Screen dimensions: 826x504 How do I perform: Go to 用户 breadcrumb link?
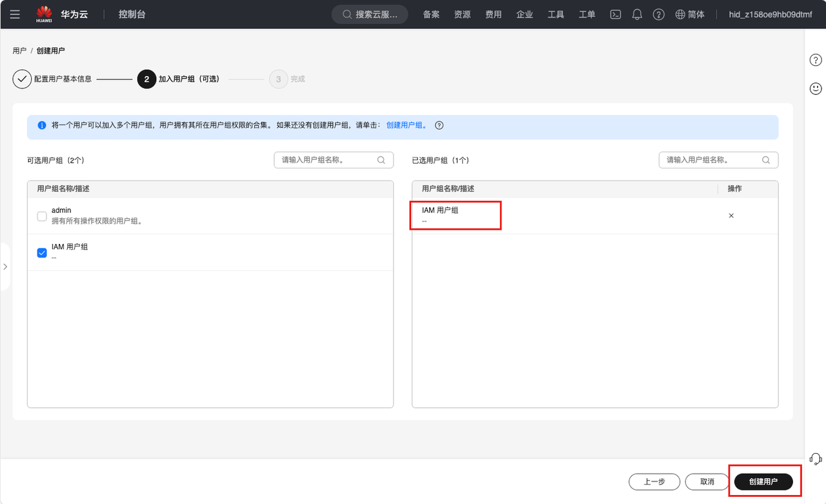pyautogui.click(x=19, y=50)
